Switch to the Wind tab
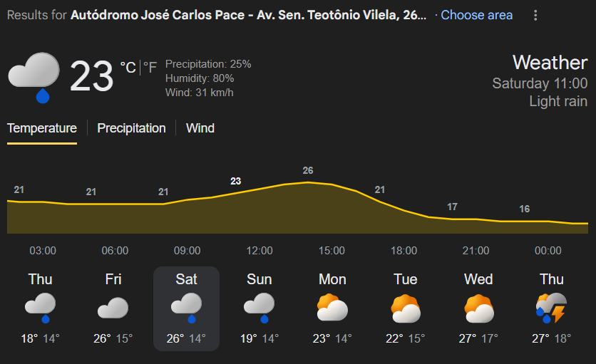 click(x=200, y=128)
